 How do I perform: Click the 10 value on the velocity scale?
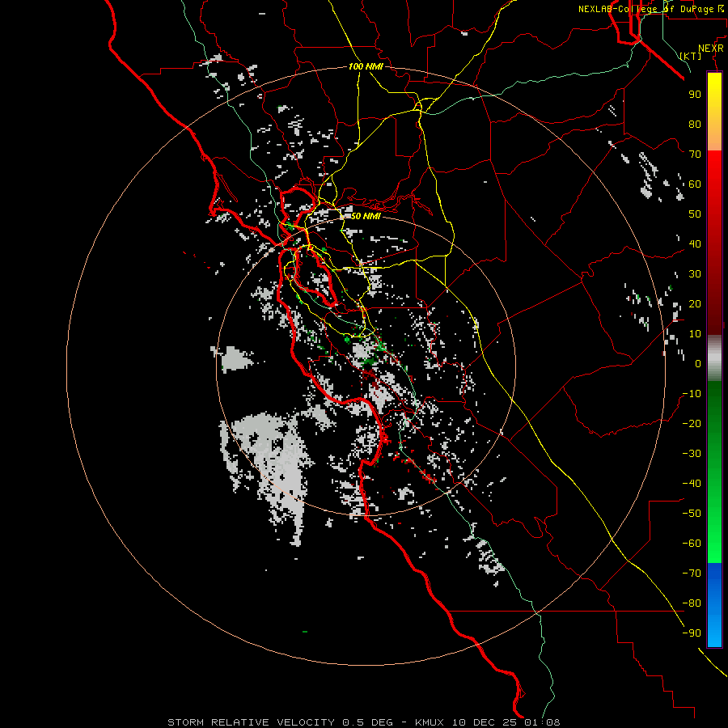(x=695, y=334)
